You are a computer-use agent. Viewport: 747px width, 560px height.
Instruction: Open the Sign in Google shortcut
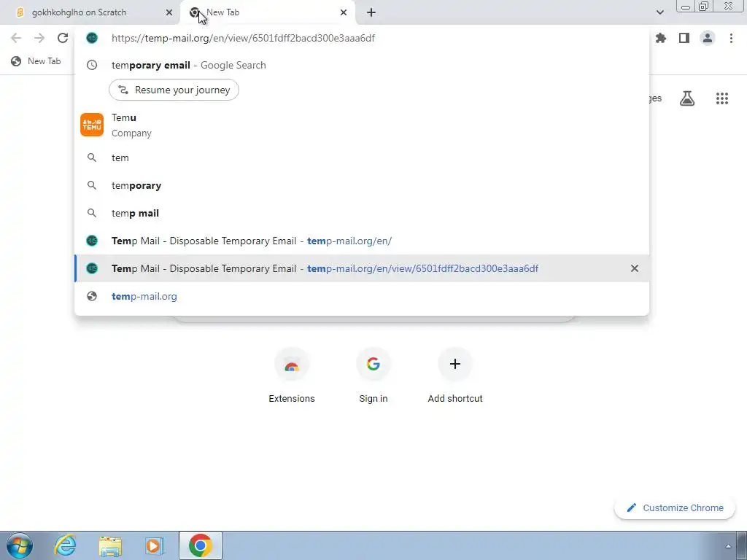coord(373,376)
